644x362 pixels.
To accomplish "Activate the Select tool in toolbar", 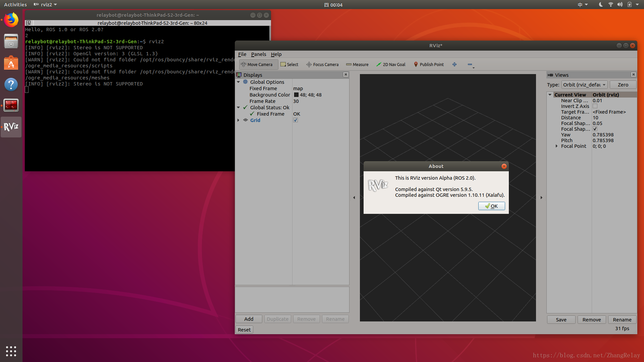I will click(x=289, y=64).
